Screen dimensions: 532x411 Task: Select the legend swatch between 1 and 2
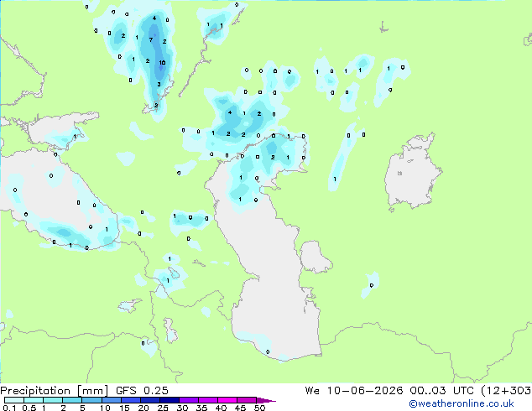(x=53, y=400)
